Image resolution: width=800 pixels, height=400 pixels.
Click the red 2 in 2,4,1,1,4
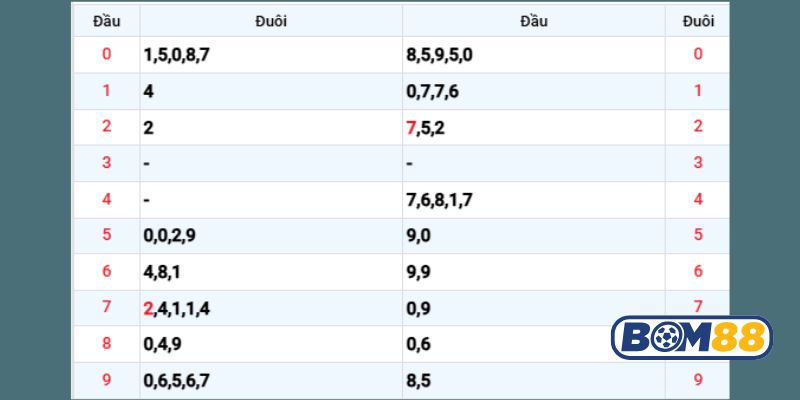[149, 308]
